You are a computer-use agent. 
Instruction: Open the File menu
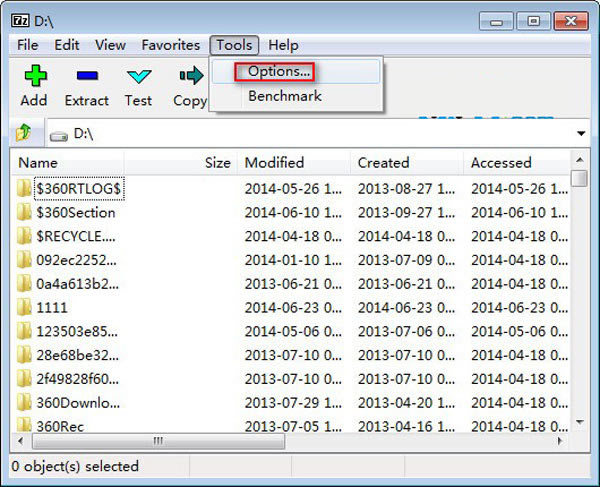(28, 45)
